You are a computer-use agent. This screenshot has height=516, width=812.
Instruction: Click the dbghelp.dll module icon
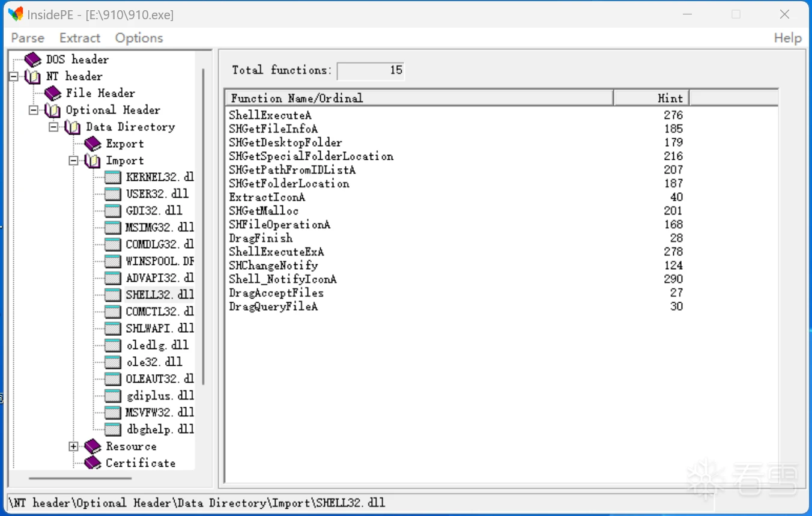pos(112,429)
